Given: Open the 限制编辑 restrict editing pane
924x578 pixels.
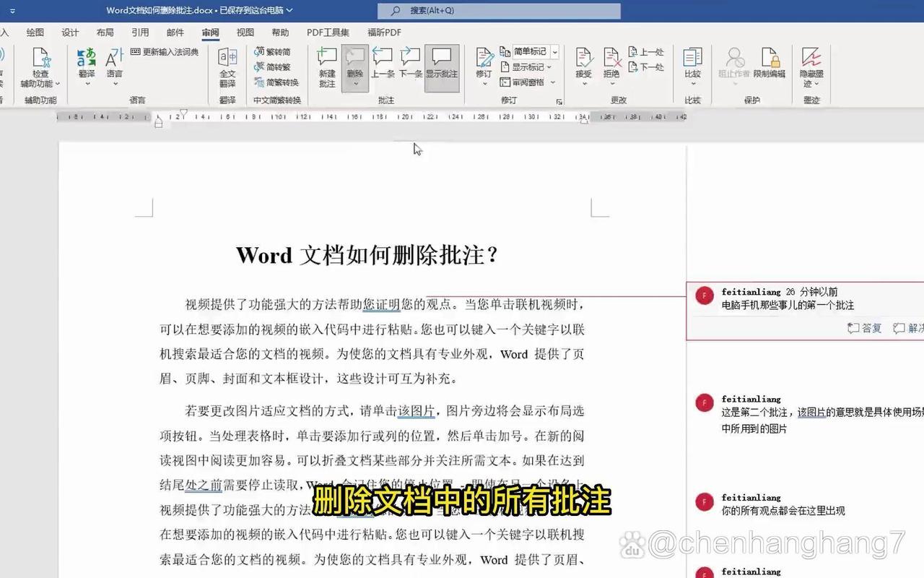Looking at the screenshot, I should [x=770, y=64].
